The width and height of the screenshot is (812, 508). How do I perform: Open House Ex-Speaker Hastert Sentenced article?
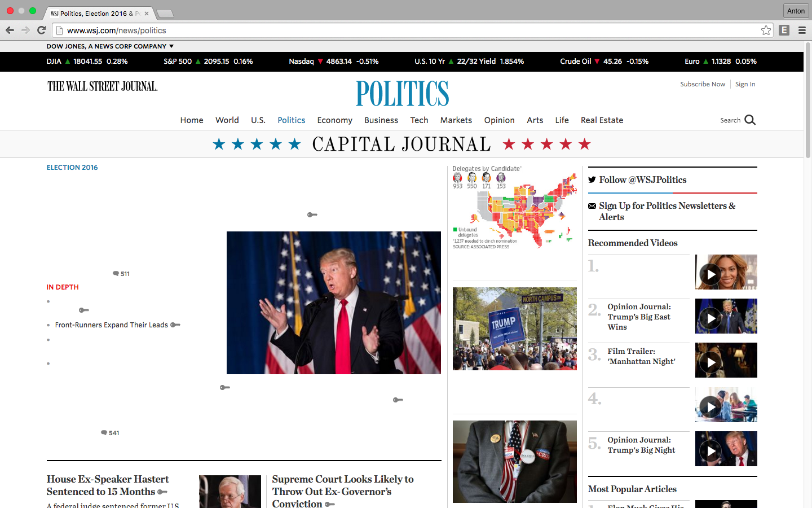[x=108, y=485]
